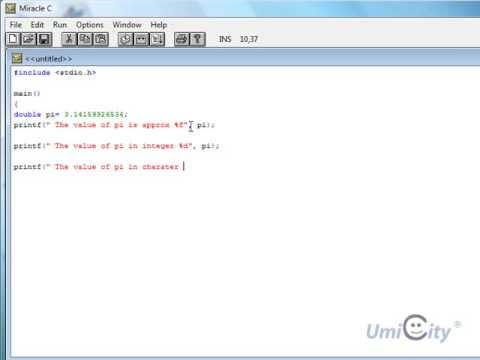Open the Options menu

90,25
